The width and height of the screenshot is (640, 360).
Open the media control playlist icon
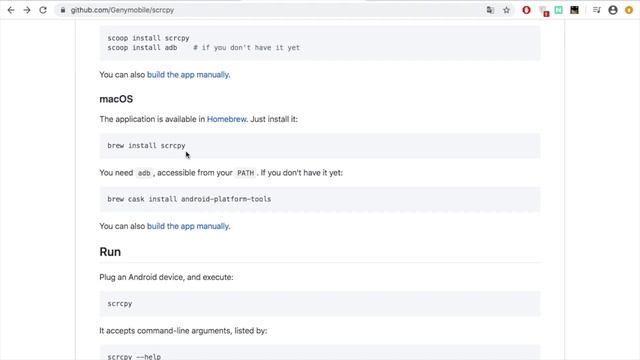coord(597,10)
